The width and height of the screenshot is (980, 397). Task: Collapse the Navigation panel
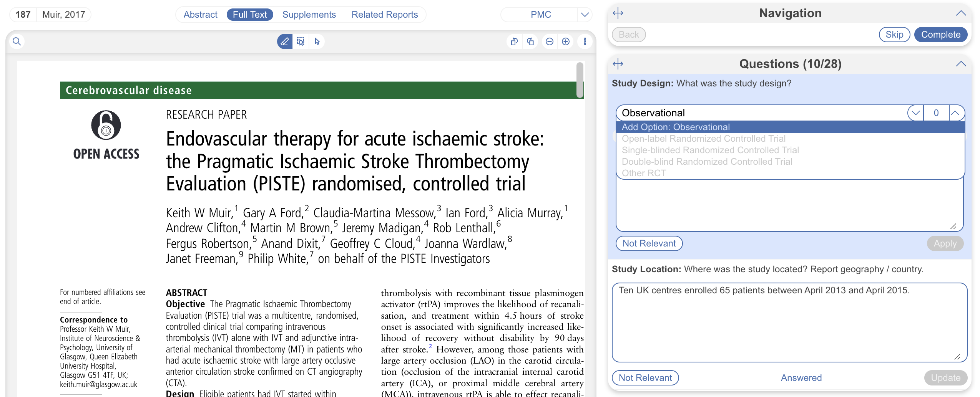click(960, 13)
